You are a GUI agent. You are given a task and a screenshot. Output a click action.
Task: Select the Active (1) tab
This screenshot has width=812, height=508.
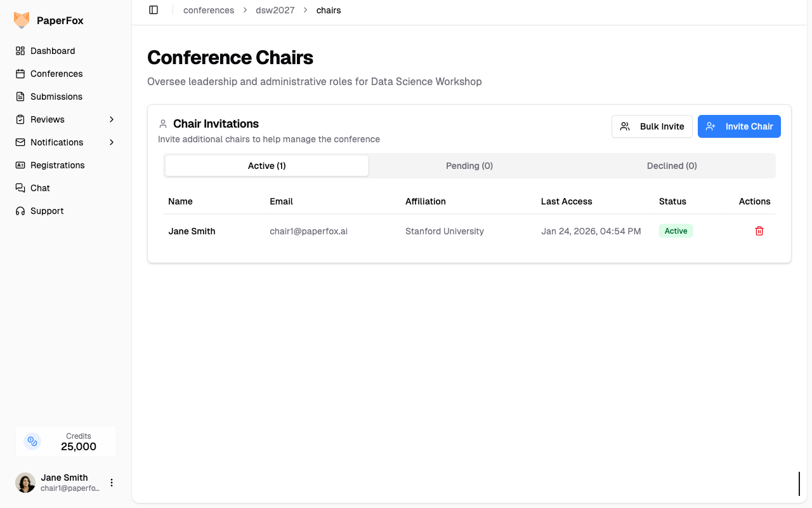pyautogui.click(x=266, y=166)
